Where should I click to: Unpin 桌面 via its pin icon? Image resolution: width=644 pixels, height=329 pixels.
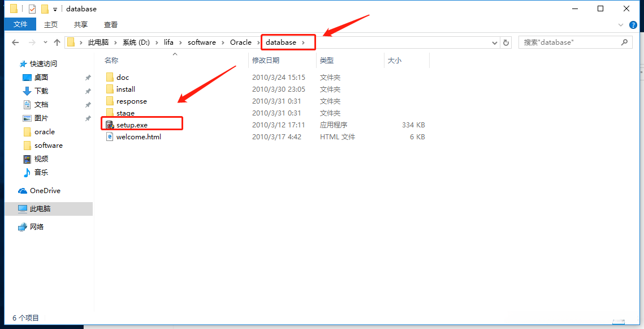[x=88, y=78]
